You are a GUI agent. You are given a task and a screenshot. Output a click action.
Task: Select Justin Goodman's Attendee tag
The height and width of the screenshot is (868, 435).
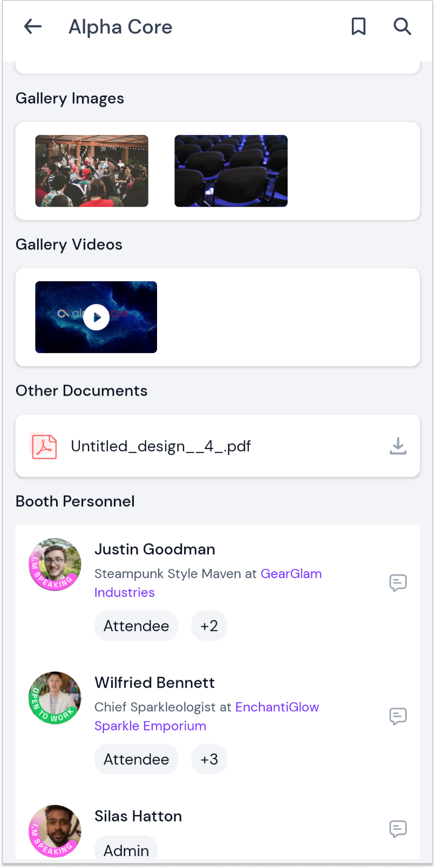pos(136,626)
